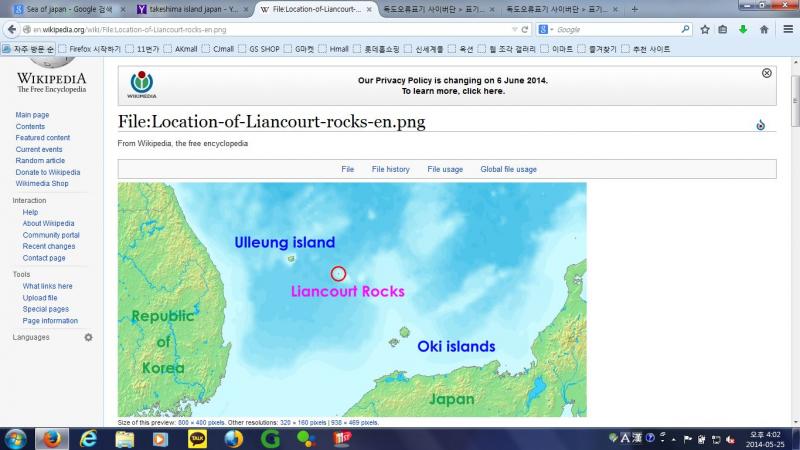Dismiss the privacy policy banner
This screenshot has height=450, width=800.
pyautogui.click(x=766, y=73)
